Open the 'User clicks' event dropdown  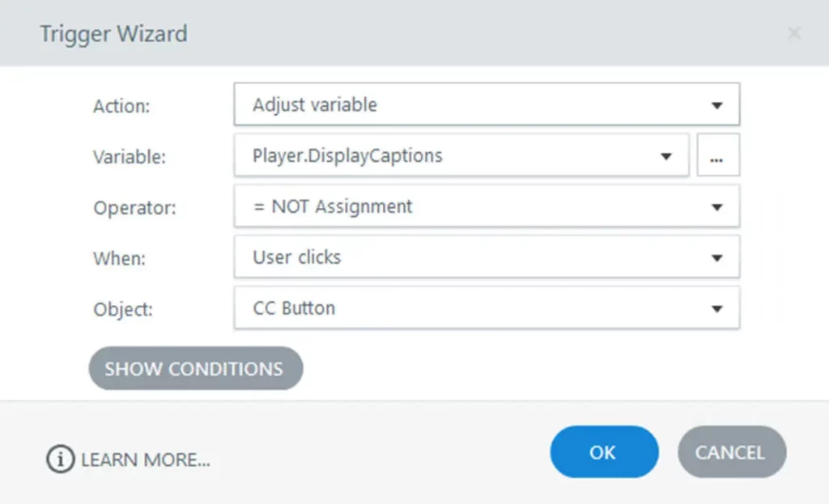point(470,258)
